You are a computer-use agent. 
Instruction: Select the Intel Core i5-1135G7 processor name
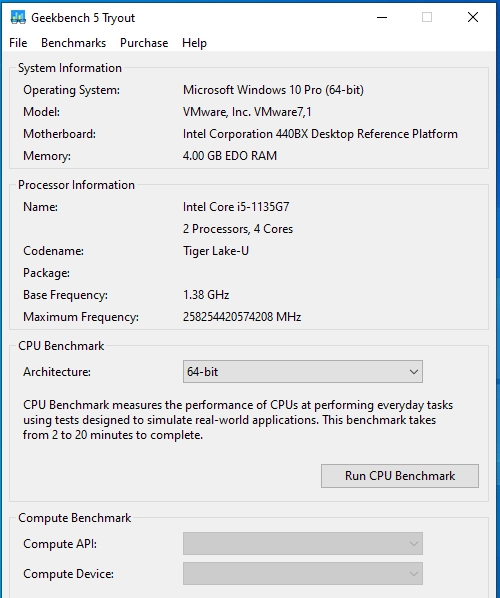(x=236, y=207)
